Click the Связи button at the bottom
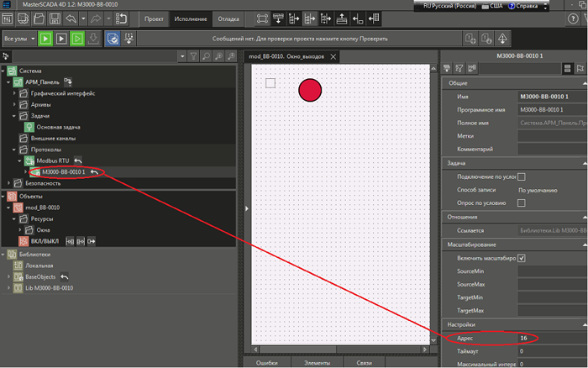 click(x=364, y=362)
